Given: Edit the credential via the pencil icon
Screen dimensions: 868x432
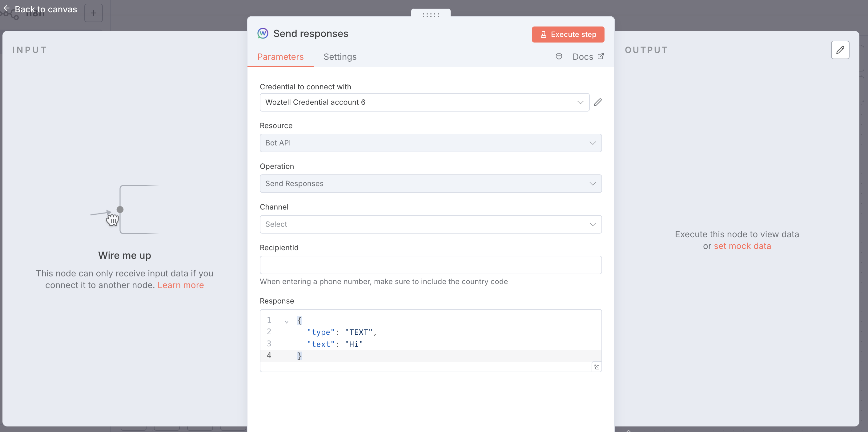Looking at the screenshot, I should point(598,102).
